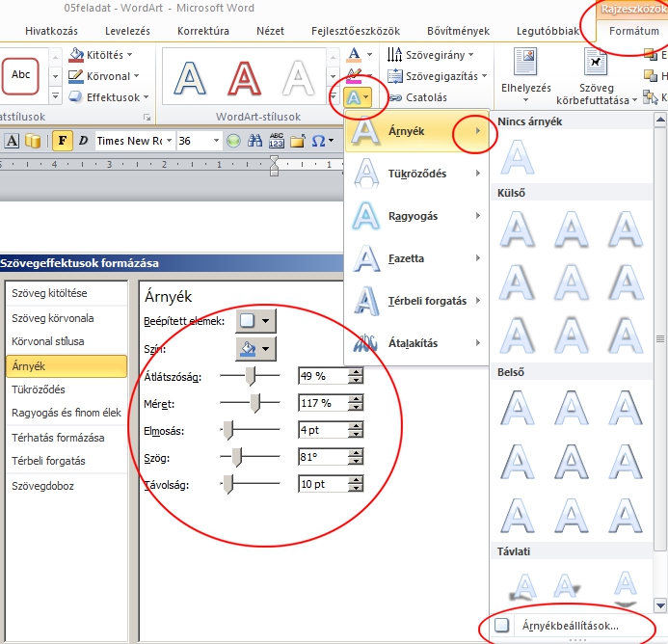Open the font name Times New Roman dropdown
Viewport: 668px width, 644px height.
click(168, 141)
